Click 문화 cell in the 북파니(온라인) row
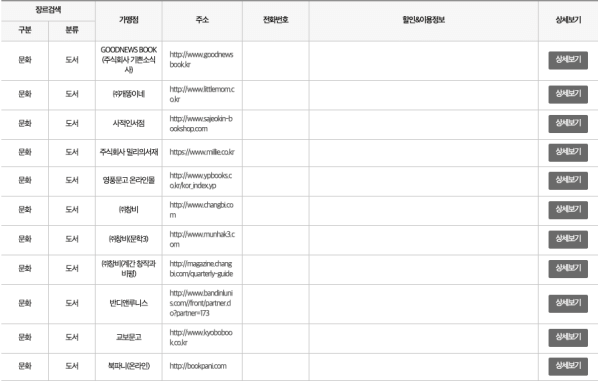600x381 pixels. 25,366
